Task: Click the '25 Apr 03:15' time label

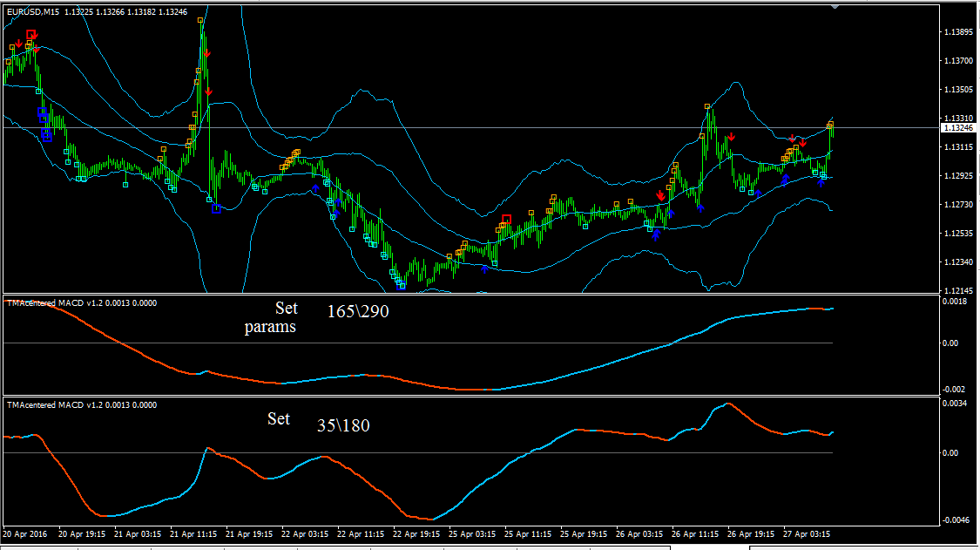Action: (x=472, y=534)
